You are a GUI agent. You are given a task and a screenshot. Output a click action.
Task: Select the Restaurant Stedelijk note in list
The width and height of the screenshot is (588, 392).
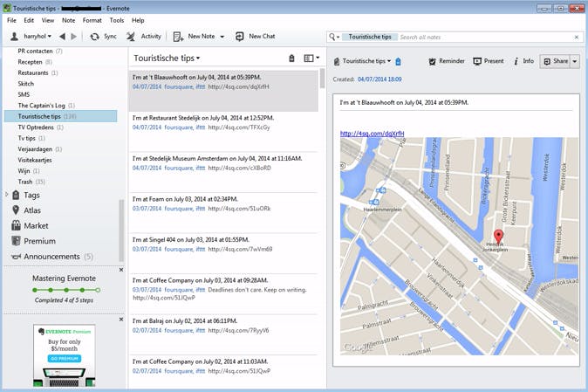point(224,121)
